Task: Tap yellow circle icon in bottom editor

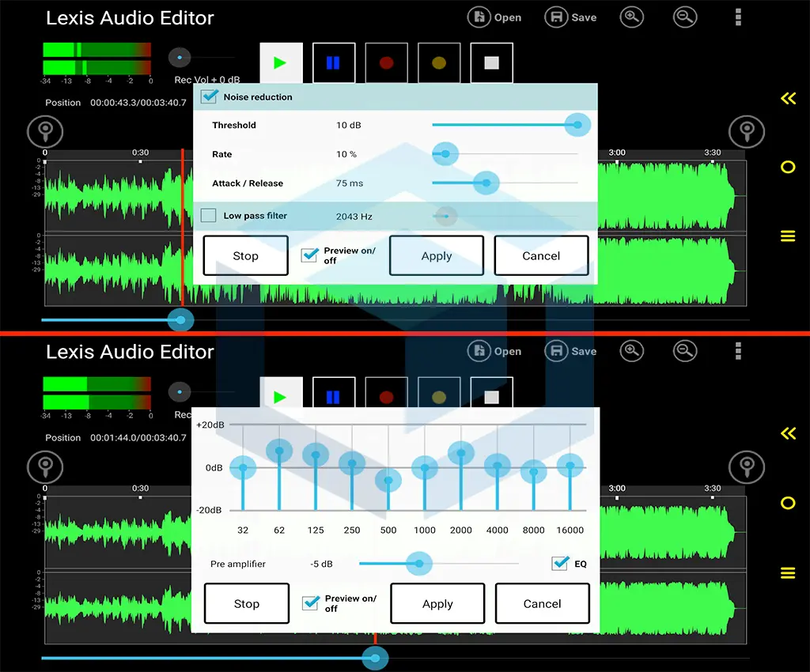Action: [x=788, y=503]
